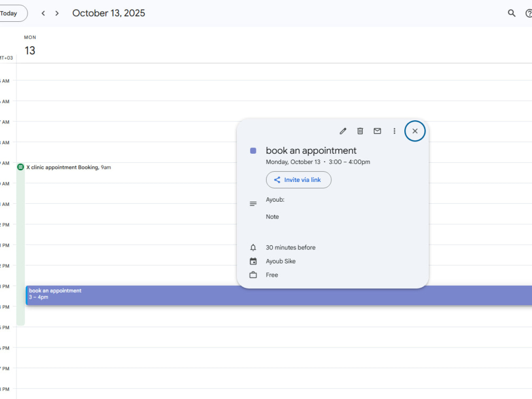Click the October 13, 2025 date heading

point(109,13)
